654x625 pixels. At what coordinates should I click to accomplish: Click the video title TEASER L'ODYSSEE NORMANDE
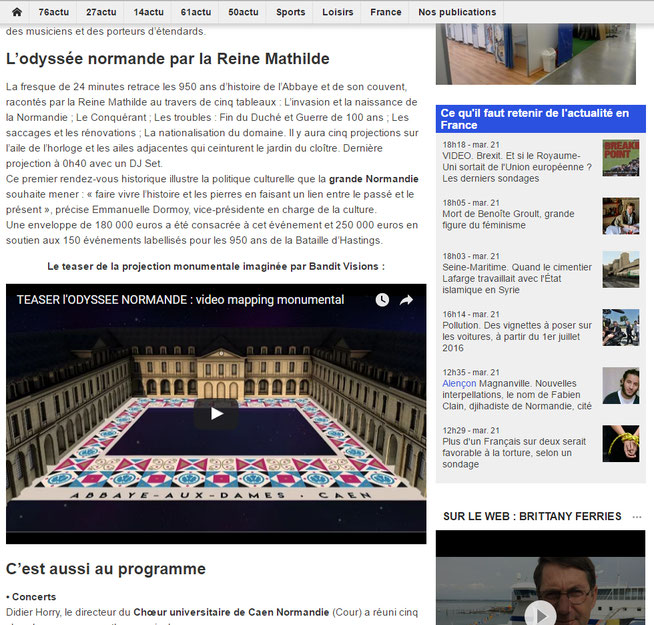click(180, 300)
